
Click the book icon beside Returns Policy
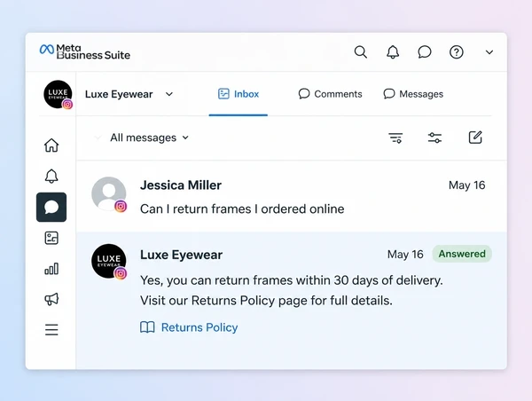point(147,327)
